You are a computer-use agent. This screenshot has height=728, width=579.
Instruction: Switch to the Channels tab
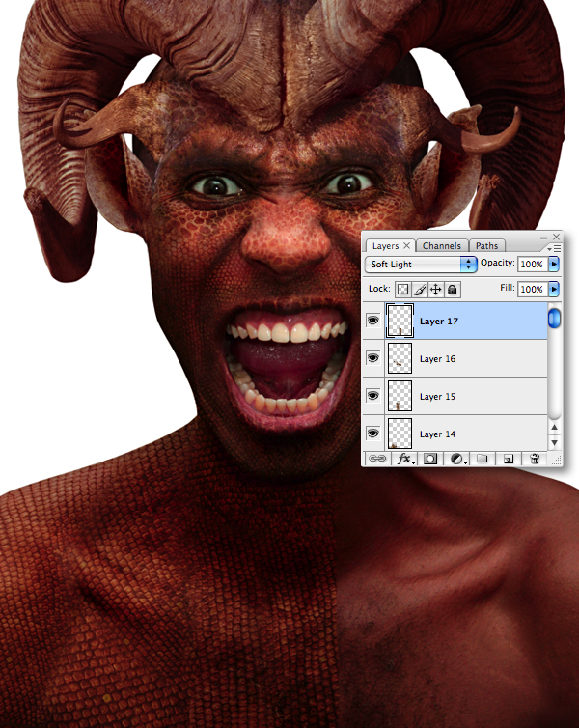tap(442, 245)
